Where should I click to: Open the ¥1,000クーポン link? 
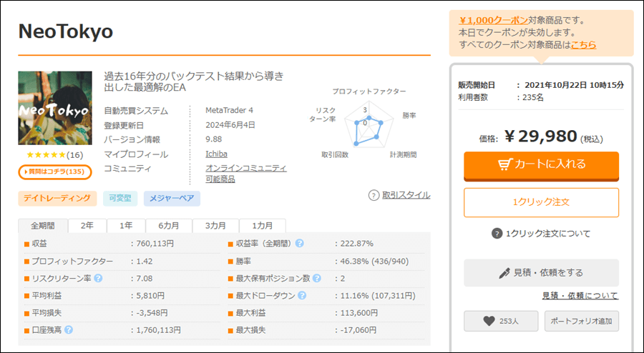493,20
